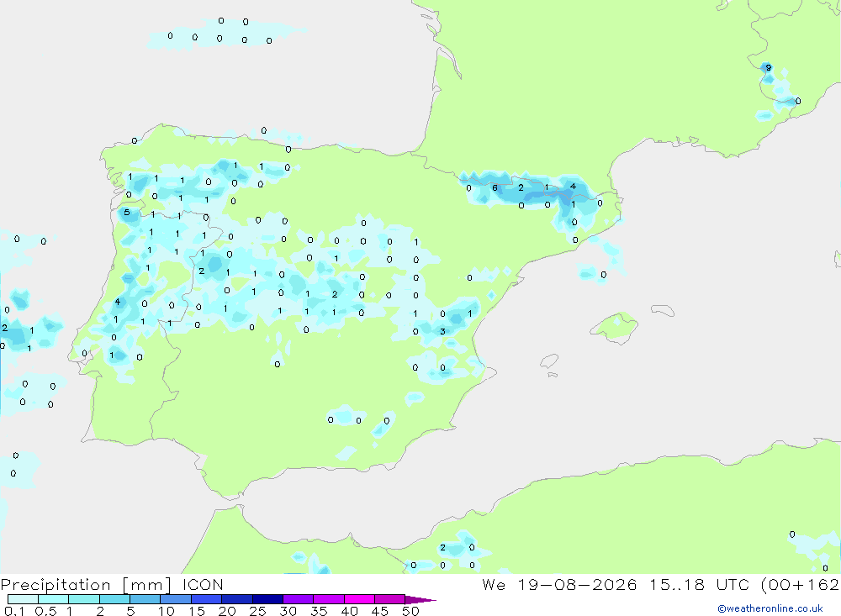
Task: Click the Ibiza island outline on the map
Action: [x=549, y=361]
